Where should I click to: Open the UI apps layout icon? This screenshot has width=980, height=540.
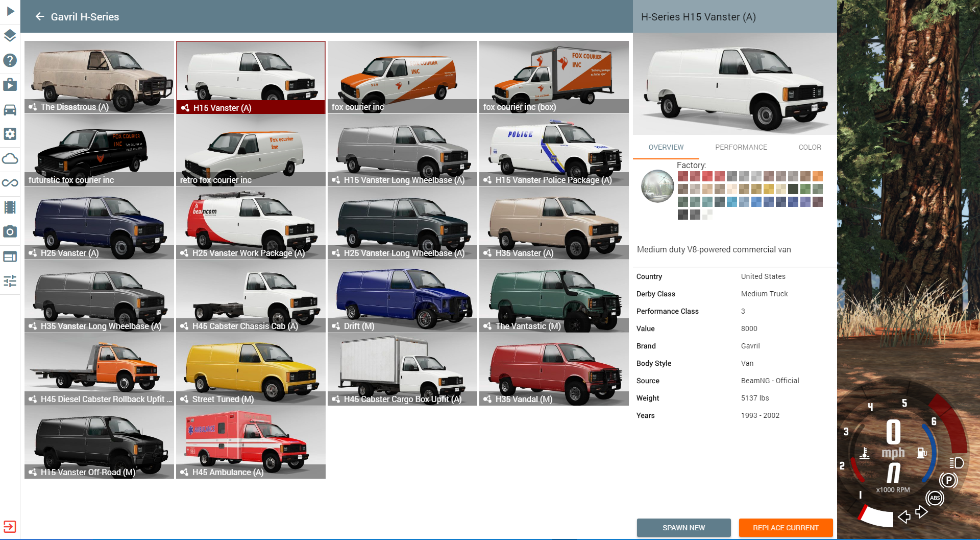(x=10, y=256)
